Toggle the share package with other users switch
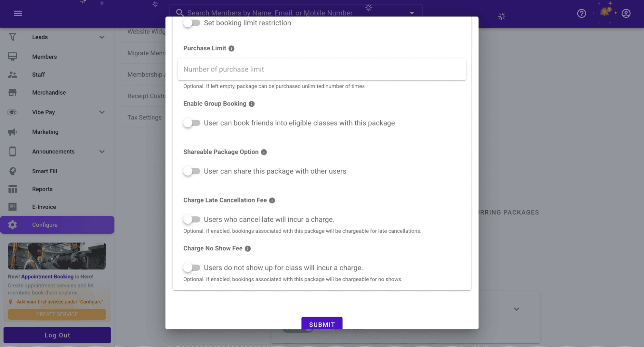644x347 pixels. 192,171
